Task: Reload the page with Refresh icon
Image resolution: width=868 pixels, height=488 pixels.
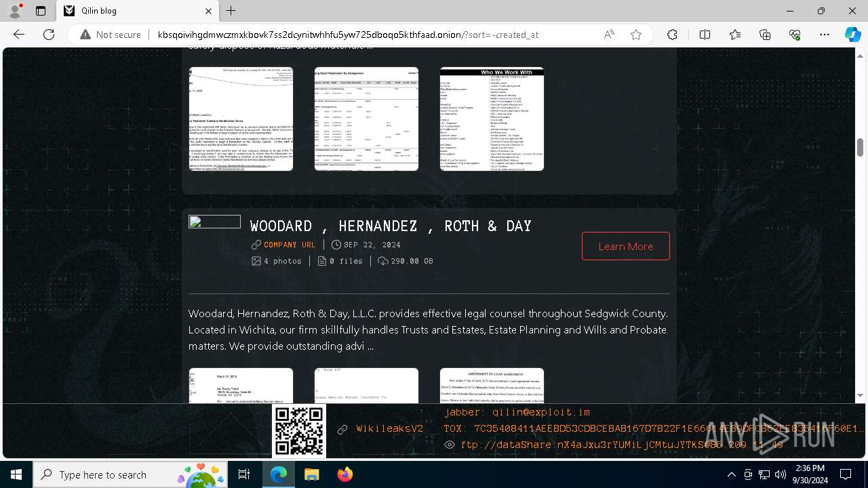Action: click(49, 35)
